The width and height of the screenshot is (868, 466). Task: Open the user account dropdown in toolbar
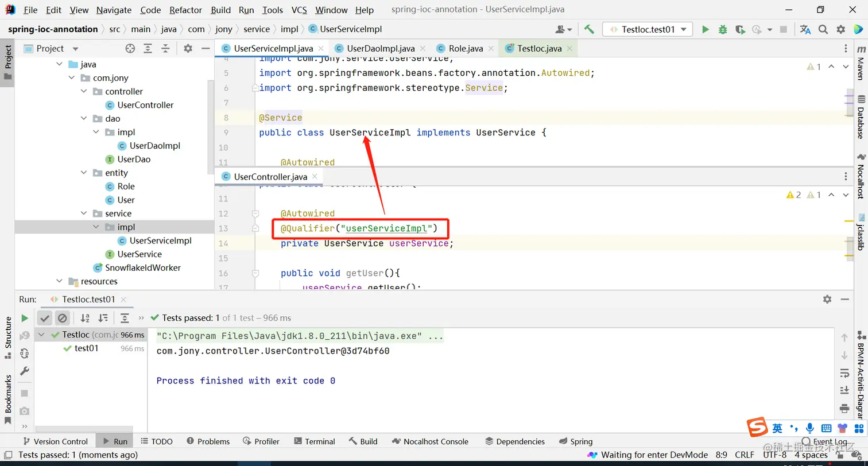564,29
